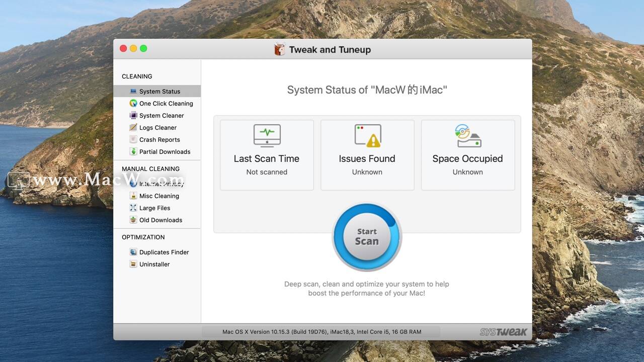Click the Mac OS X version info bar
This screenshot has width=644, height=362.
[321, 332]
